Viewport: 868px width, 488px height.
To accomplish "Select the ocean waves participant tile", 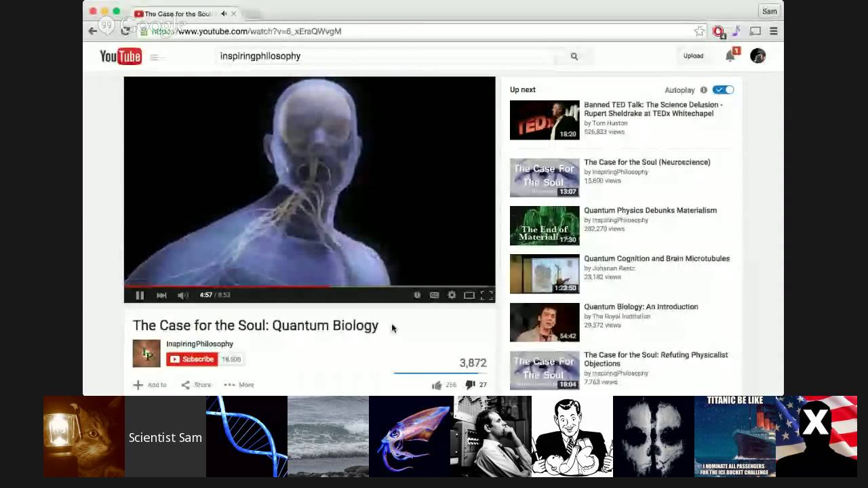I will pyautogui.click(x=328, y=436).
